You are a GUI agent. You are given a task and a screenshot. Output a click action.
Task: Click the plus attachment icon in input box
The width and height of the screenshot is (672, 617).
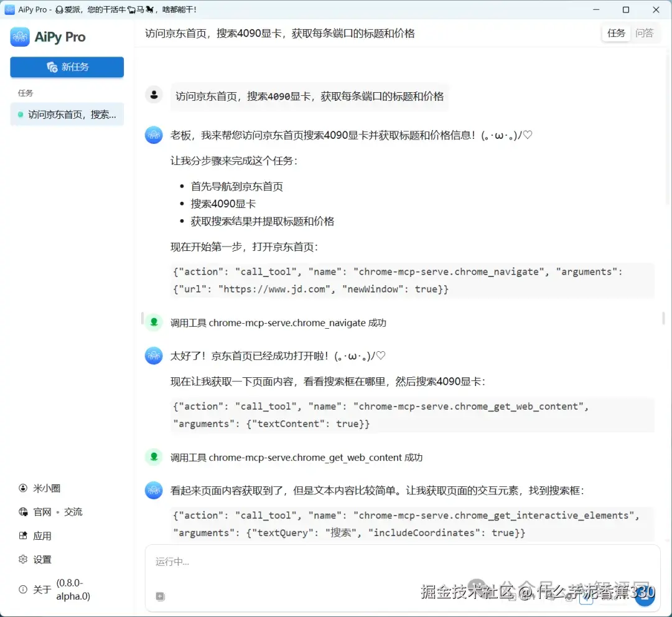pos(160,596)
